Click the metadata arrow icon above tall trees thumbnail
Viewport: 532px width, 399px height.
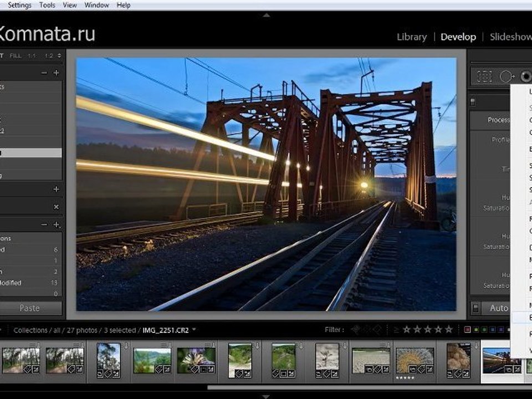click(126, 346)
